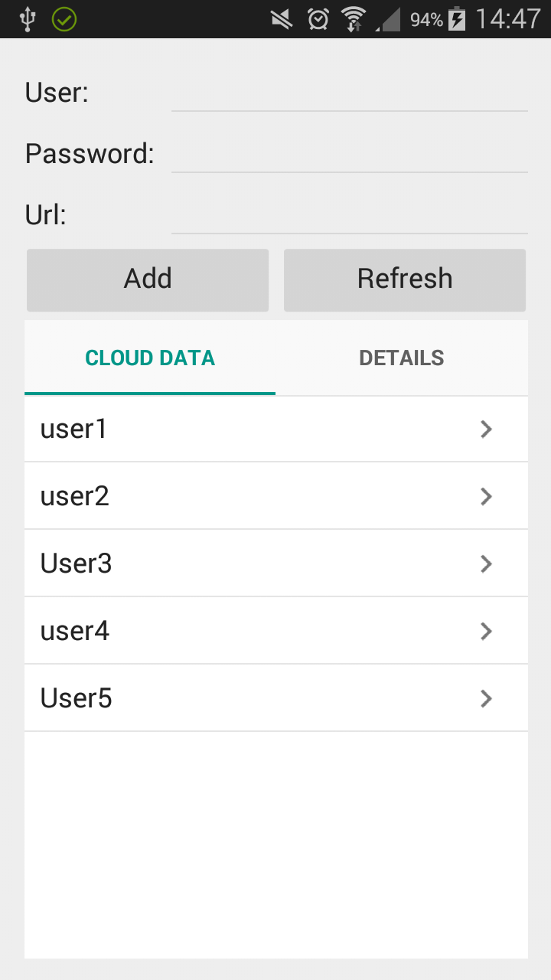The height and width of the screenshot is (980, 551).
Task: Tap the USB connection status icon
Action: pos(28,19)
